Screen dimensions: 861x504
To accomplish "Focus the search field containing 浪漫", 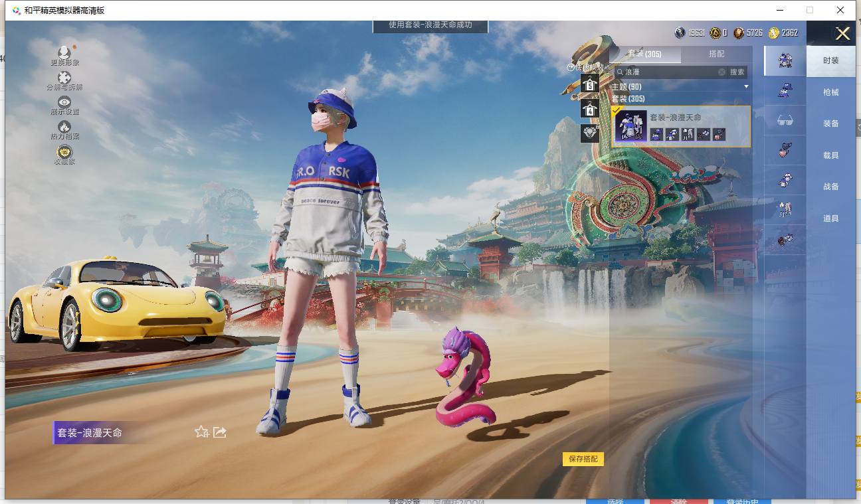I will point(670,72).
